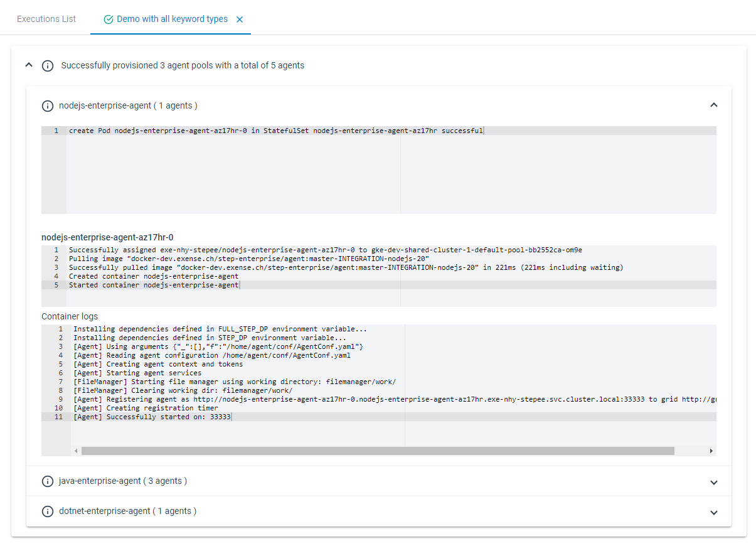Switch to the Executions List tab
This screenshot has width=756, height=546.
pyautogui.click(x=46, y=19)
